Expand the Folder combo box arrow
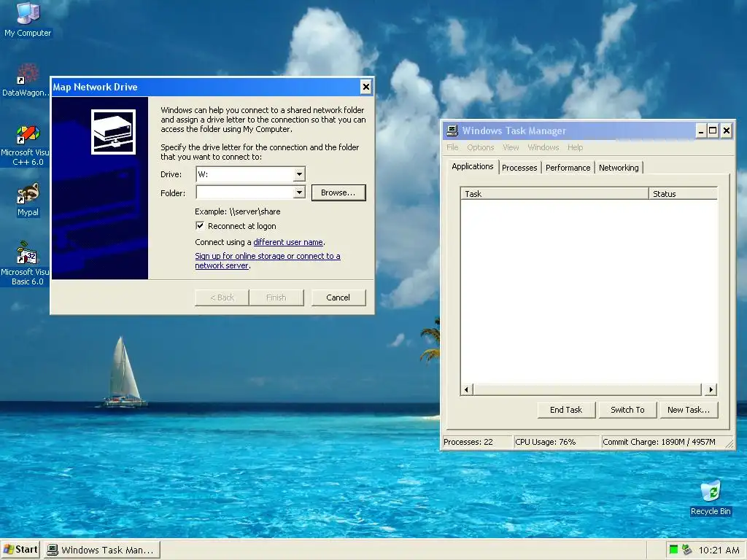This screenshot has width=747, height=560. point(299,192)
